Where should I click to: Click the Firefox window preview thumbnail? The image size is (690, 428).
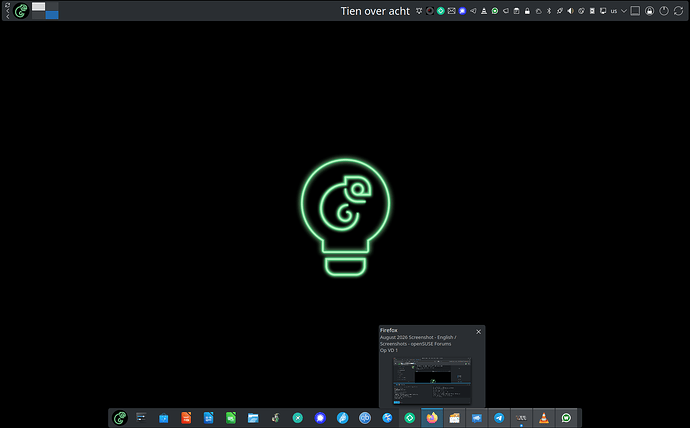click(x=432, y=380)
